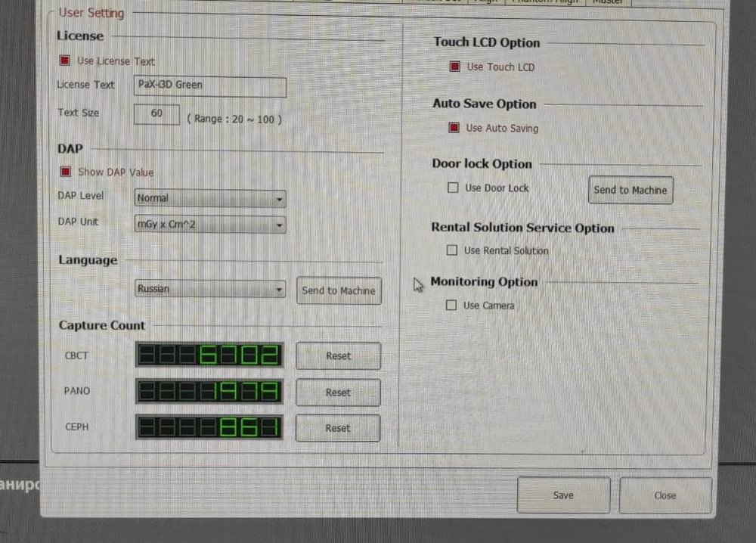756x543 pixels.
Task: Click the 'License Text' label
Action: tap(86, 85)
